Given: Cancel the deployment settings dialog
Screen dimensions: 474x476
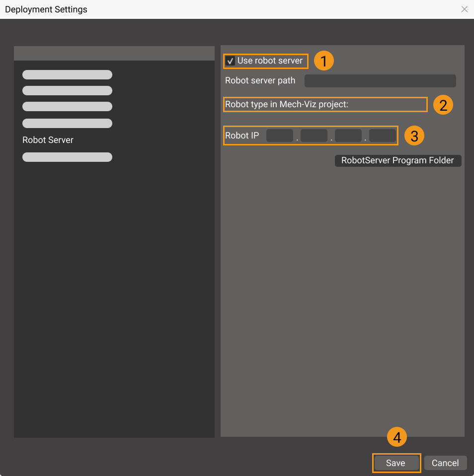Looking at the screenshot, I should point(445,463).
